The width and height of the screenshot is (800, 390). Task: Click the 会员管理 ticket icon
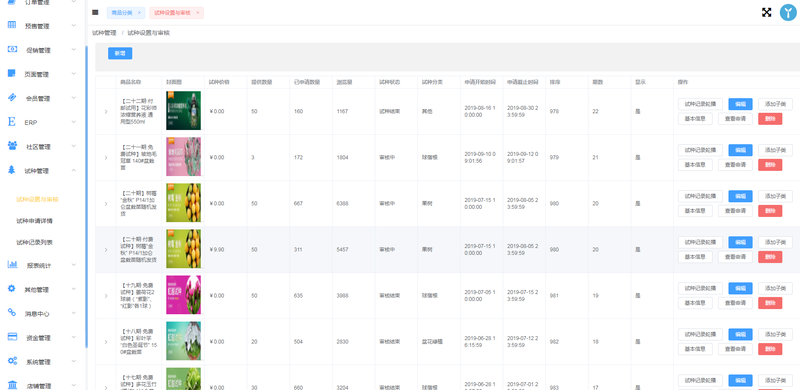pyautogui.click(x=12, y=98)
